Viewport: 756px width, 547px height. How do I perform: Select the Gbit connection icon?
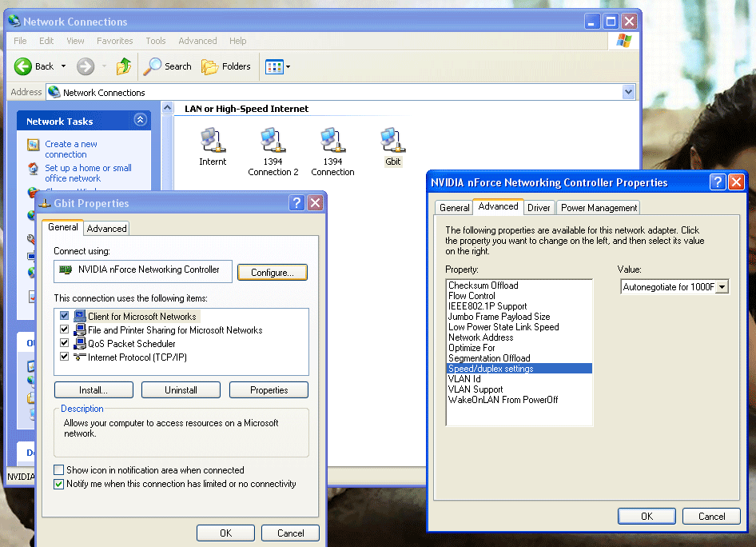tap(392, 141)
